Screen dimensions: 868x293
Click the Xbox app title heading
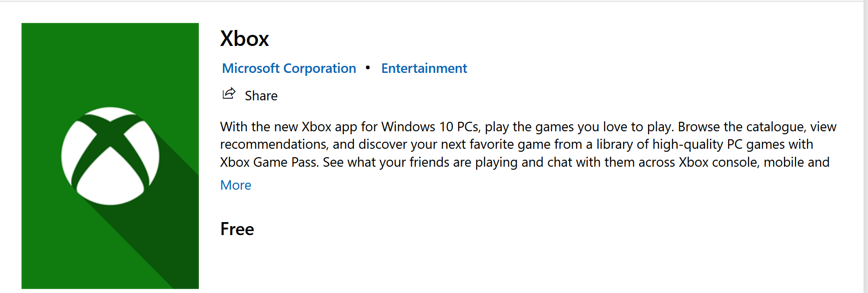click(x=245, y=39)
